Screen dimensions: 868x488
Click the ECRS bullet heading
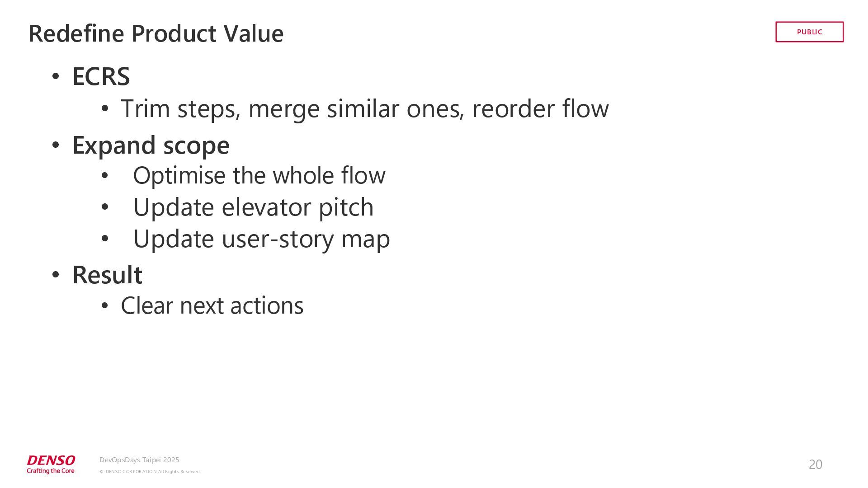tap(101, 76)
